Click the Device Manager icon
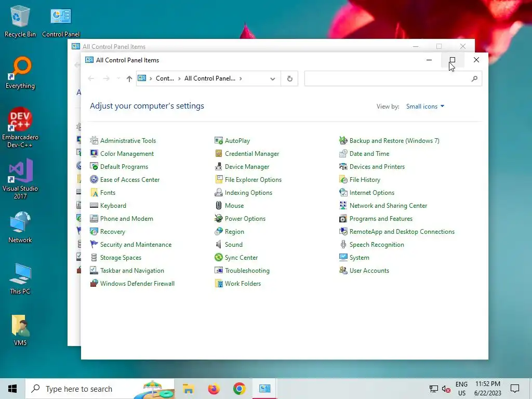The width and height of the screenshot is (532, 399). coord(219,167)
